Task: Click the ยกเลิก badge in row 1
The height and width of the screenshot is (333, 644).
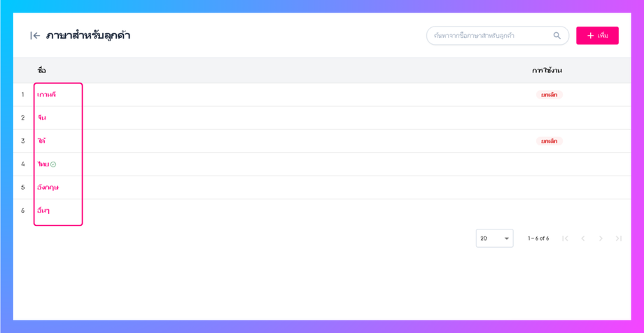Action: coord(549,94)
